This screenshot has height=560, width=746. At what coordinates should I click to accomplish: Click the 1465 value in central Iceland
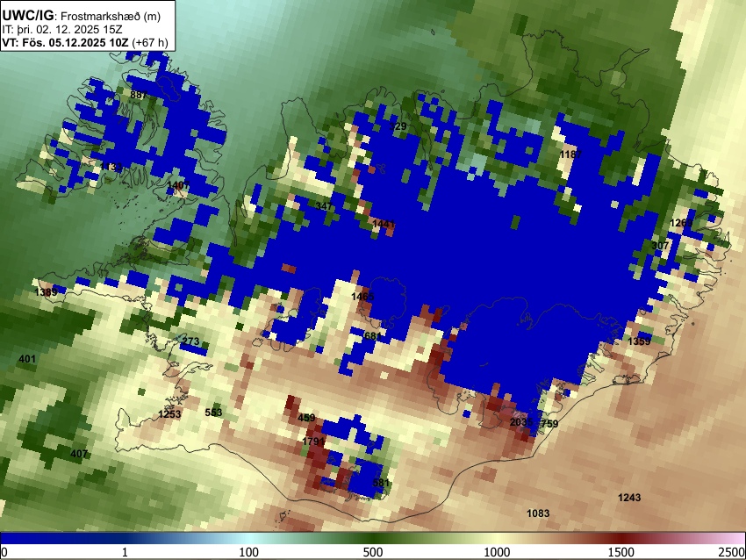362,297
